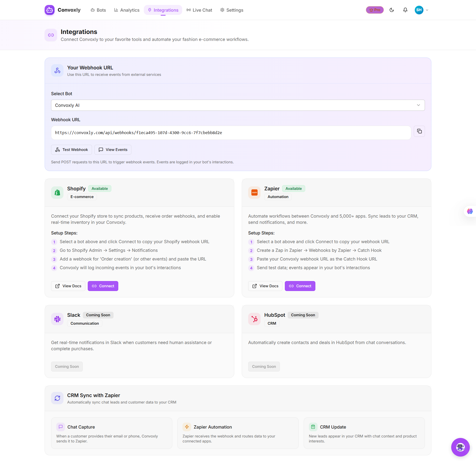The width and height of the screenshot is (476, 463).
Task: Go to the Analytics tab
Action: coord(127,10)
